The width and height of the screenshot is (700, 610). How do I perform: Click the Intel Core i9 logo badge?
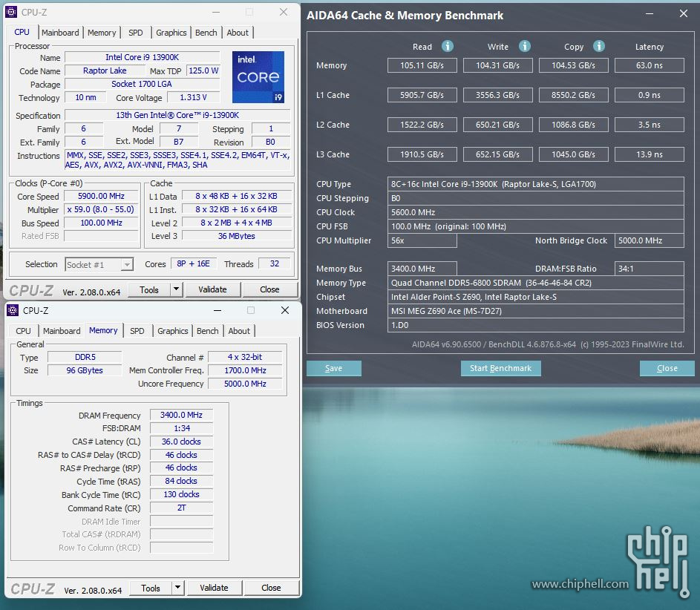tap(258, 76)
